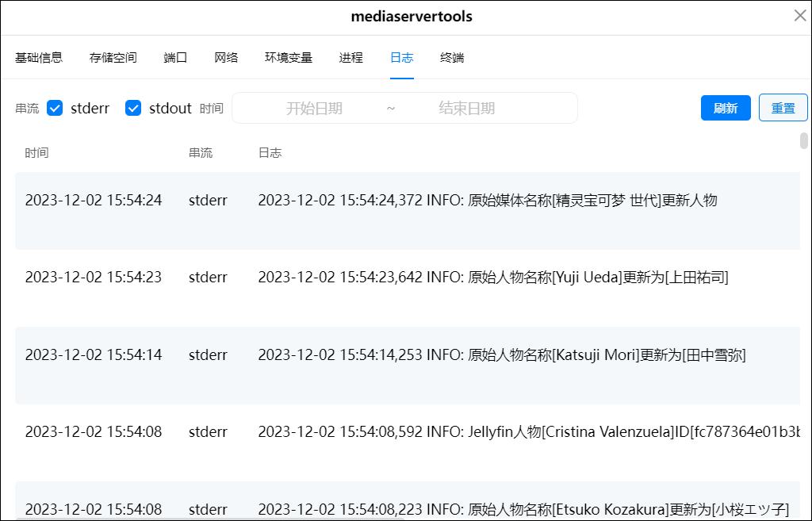This screenshot has width=812, height=521.
Task: Select the 日志 tab
Action: tap(401, 57)
